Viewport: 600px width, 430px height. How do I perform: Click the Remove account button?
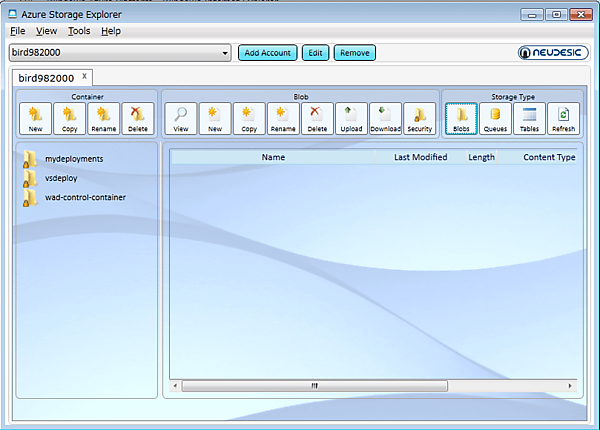click(354, 53)
